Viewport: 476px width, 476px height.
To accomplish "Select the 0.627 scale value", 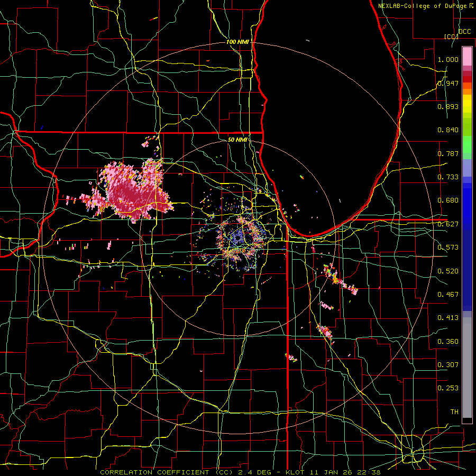I will [448, 224].
